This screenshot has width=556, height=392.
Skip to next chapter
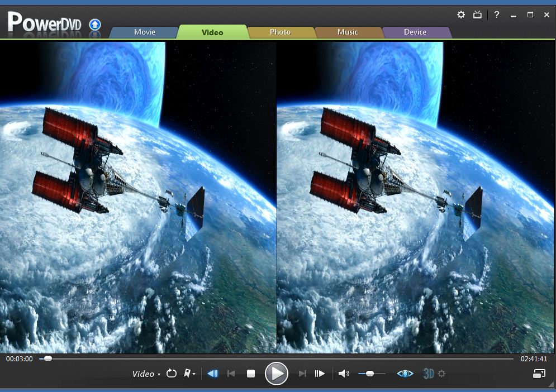(302, 374)
